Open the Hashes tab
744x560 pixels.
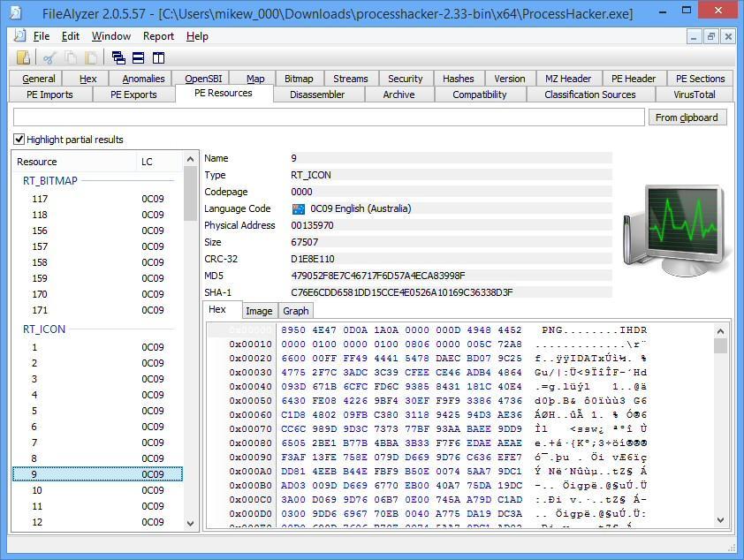pos(458,79)
